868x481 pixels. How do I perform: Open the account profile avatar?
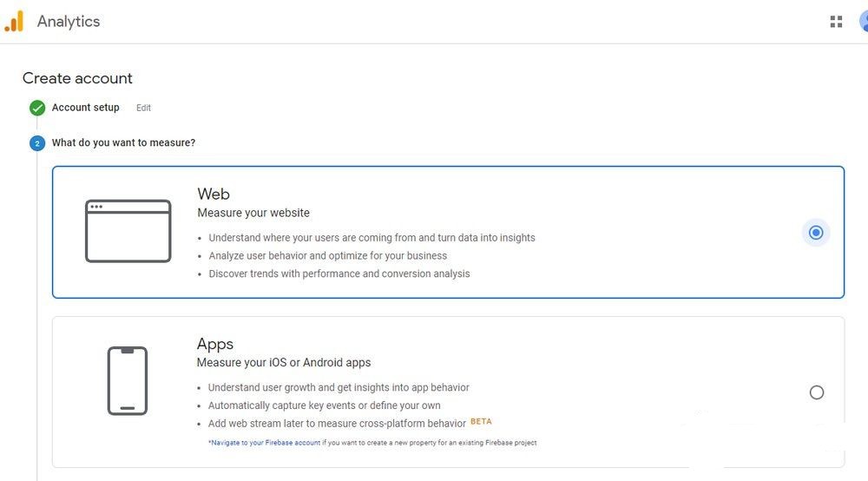pos(863,22)
